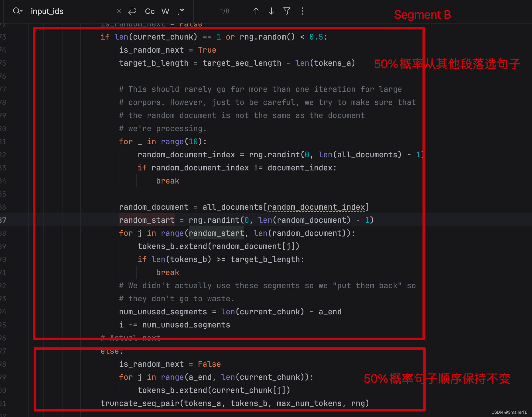Image resolution: width=532 pixels, height=417 pixels.
Task: Click the highlighted random_start variable on line 87
Action: [147, 220]
